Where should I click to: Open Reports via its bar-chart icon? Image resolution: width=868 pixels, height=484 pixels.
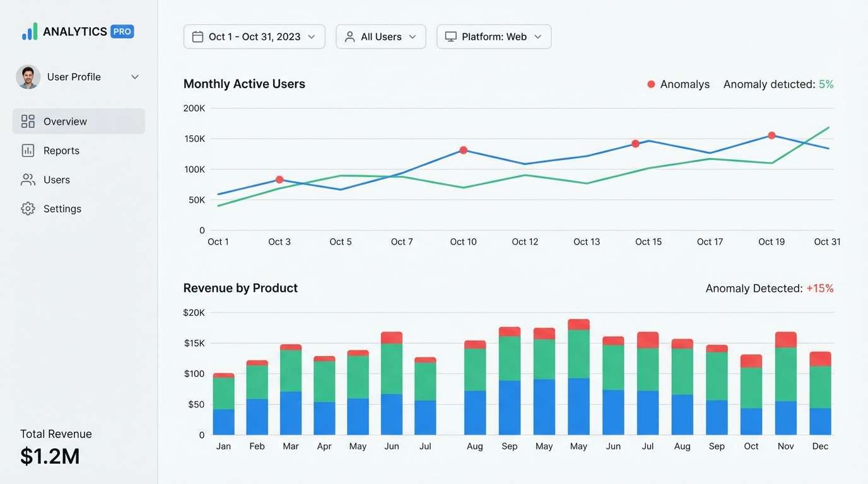point(28,150)
